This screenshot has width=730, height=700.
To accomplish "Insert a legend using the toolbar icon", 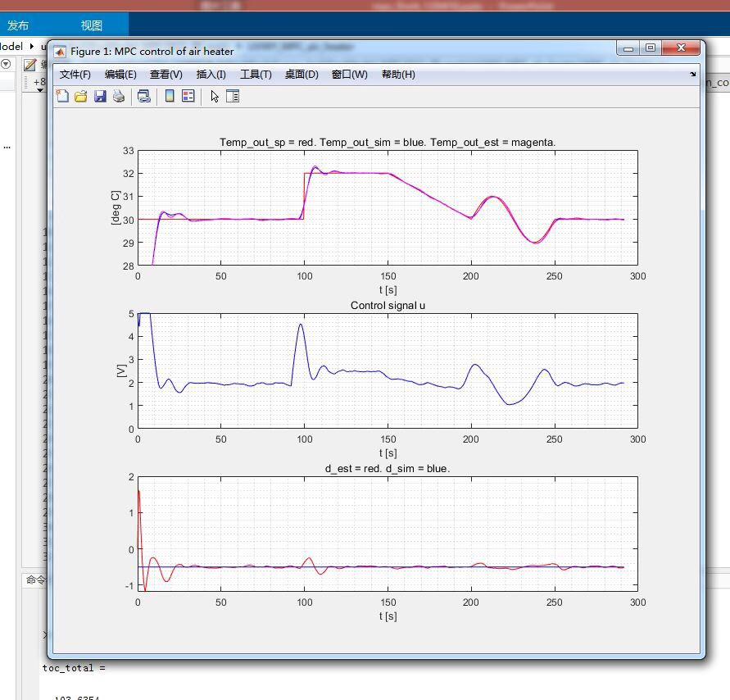I will click(x=188, y=97).
